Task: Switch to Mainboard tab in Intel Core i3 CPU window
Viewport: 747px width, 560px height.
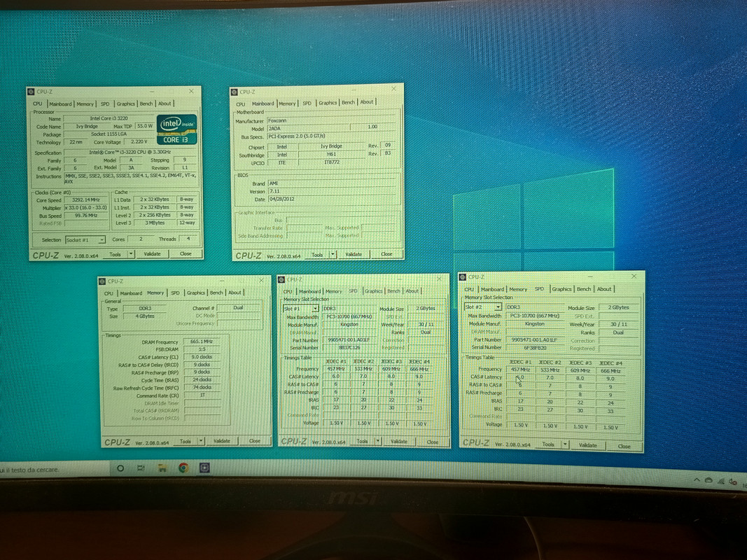Action: pos(60,104)
